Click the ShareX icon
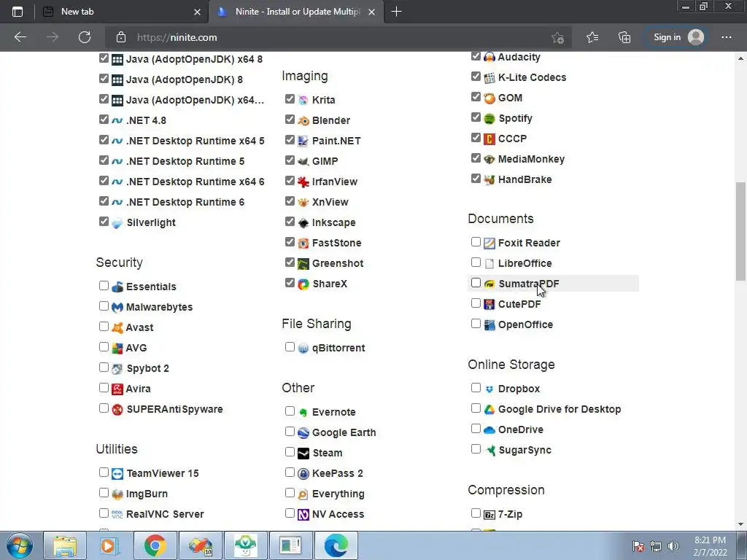This screenshot has height=560, width=747. (303, 284)
